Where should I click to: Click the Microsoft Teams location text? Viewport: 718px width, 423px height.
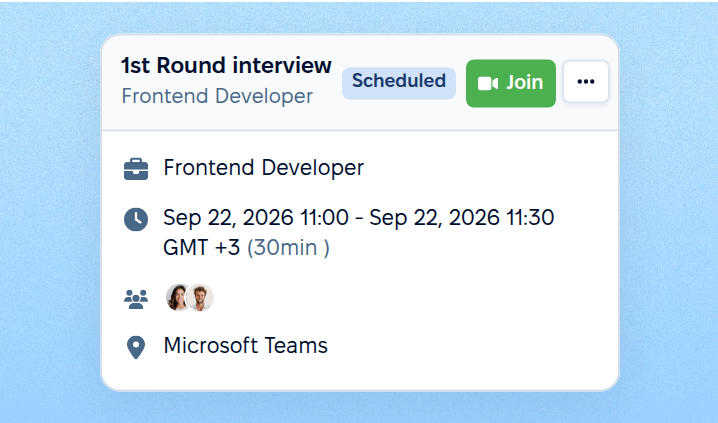tap(246, 346)
